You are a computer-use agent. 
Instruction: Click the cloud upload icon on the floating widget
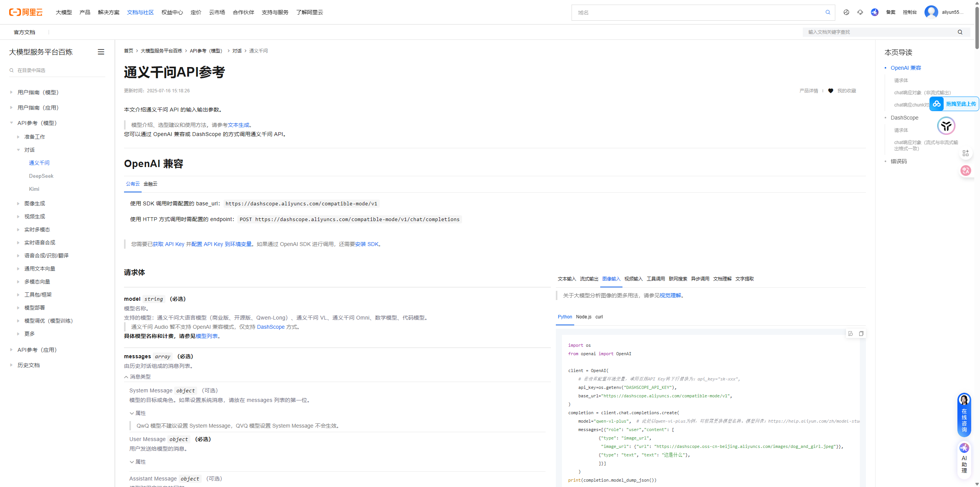coord(937,104)
